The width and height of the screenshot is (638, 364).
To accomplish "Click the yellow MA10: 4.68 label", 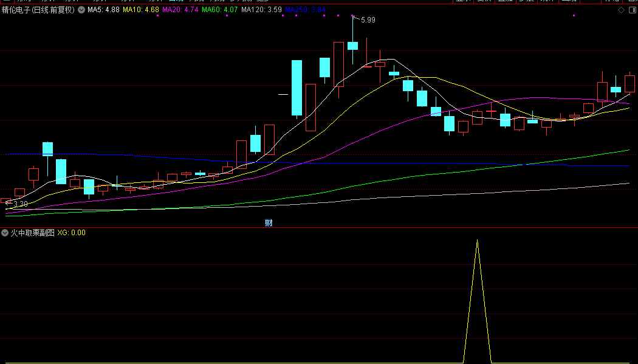I will click(x=141, y=10).
